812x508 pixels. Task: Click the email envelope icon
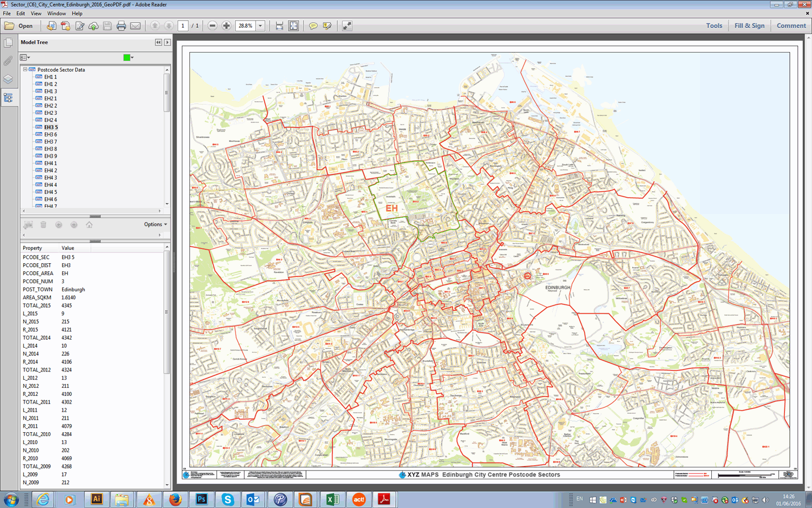point(135,25)
